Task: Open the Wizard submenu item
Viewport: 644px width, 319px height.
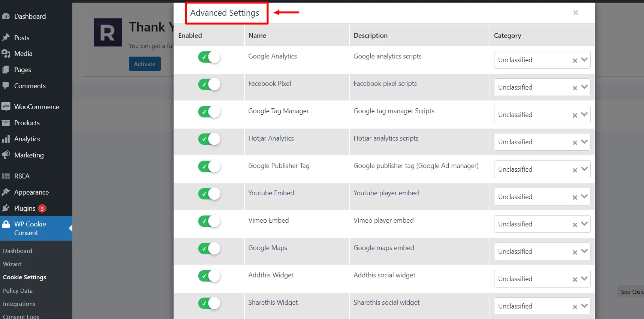Action: click(12, 264)
